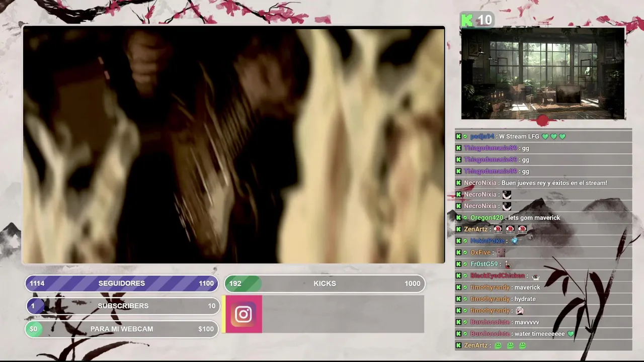
Task: Click the 'hydrate' chat message
Action: point(525,299)
